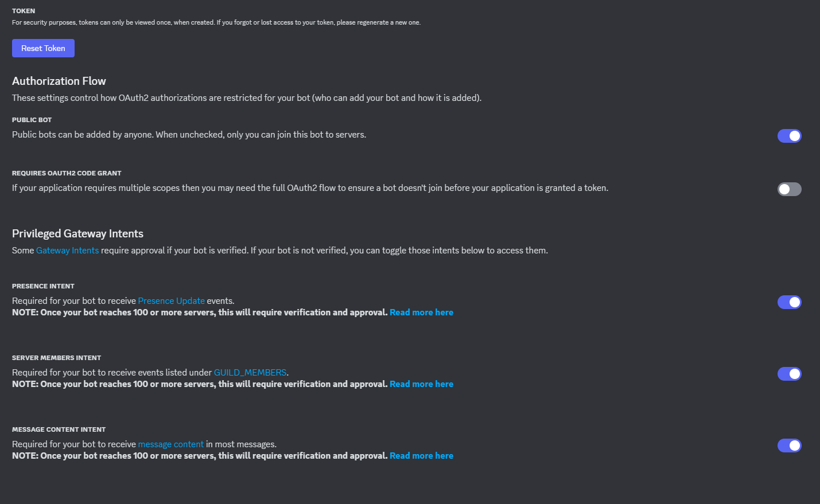Screen dimensions: 820x504
Task: Click the SERVER MEMBERS INTENT label
Action: [56, 358]
